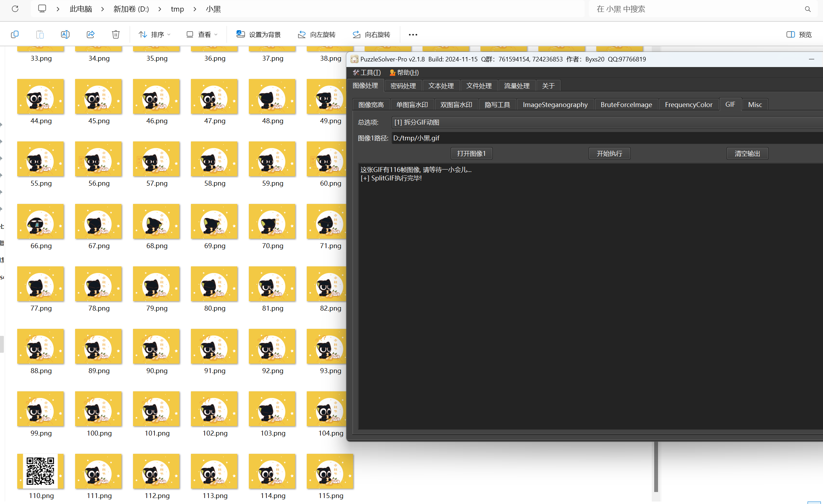Click the share icon in the Explorer toolbar
The width and height of the screenshot is (823, 504).
(x=91, y=34)
